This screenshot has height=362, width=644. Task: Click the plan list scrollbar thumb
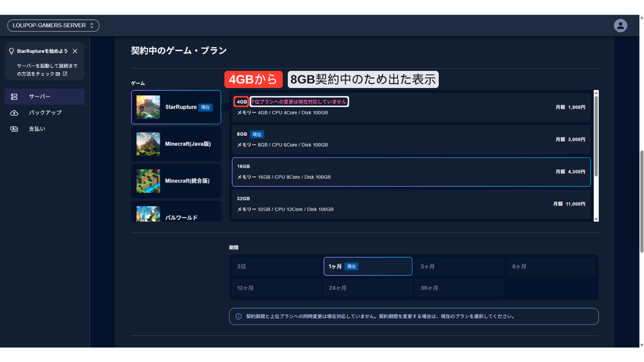(x=596, y=136)
